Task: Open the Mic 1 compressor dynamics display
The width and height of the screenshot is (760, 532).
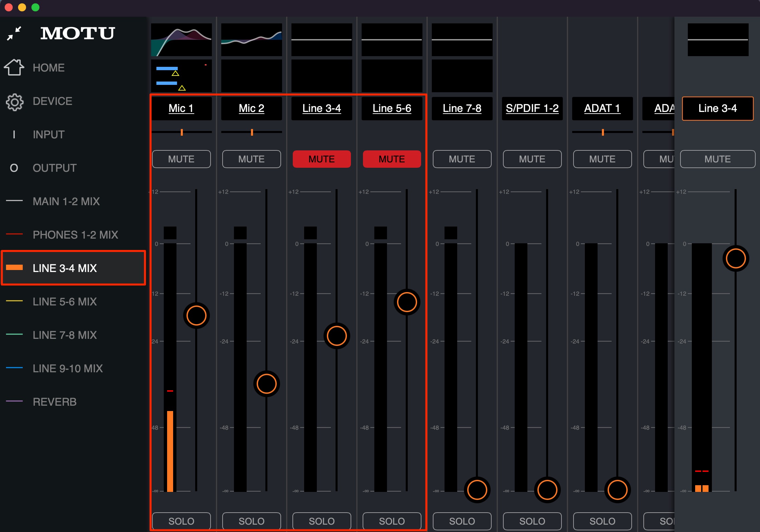Action: (x=181, y=76)
